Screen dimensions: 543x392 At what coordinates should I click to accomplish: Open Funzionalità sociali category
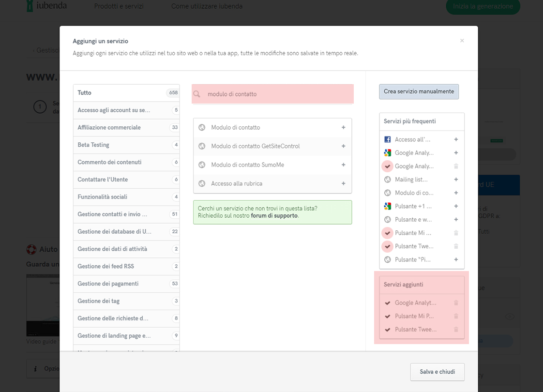[x=126, y=196]
